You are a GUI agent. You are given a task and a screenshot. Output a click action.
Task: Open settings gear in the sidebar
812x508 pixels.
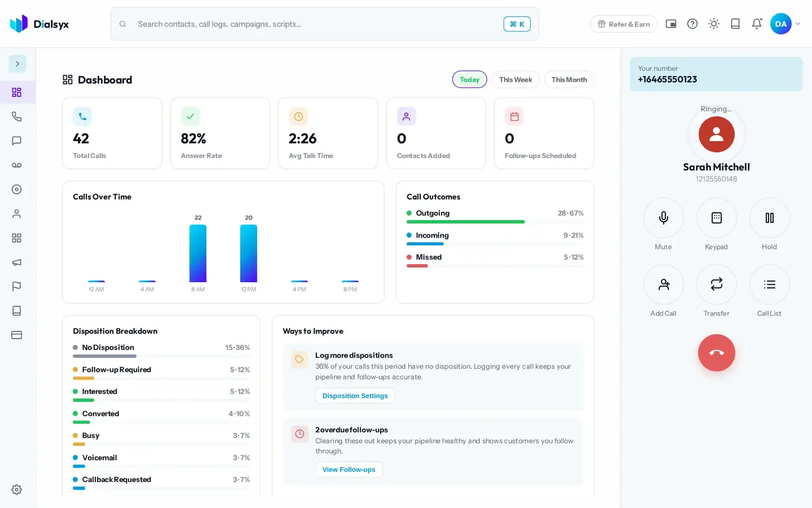tap(17, 490)
